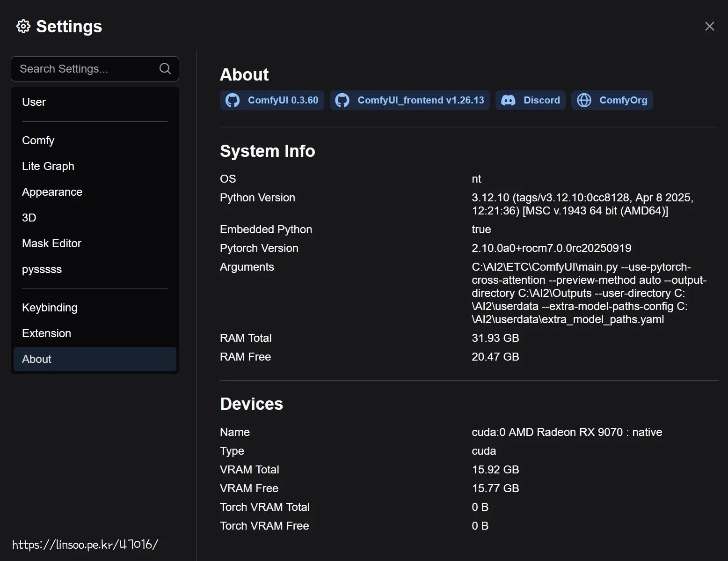728x561 pixels.
Task: Click the 'Pytorch Version' label
Action: (259, 248)
